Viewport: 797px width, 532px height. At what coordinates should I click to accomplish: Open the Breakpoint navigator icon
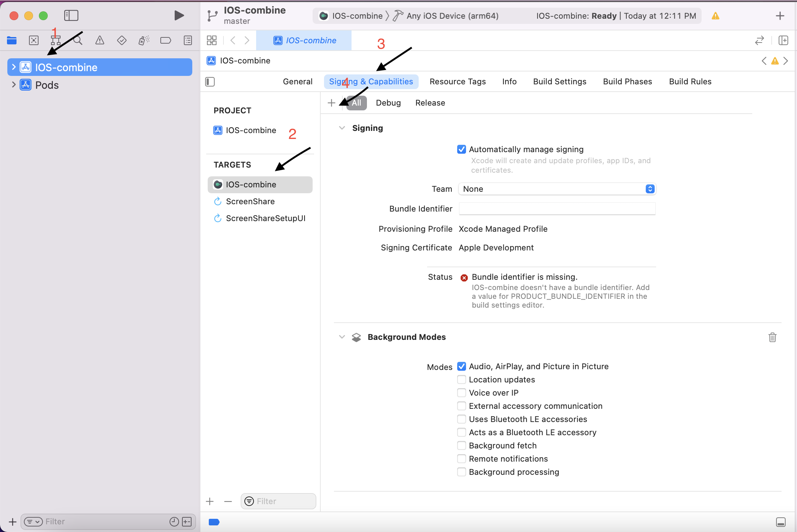[166, 40]
